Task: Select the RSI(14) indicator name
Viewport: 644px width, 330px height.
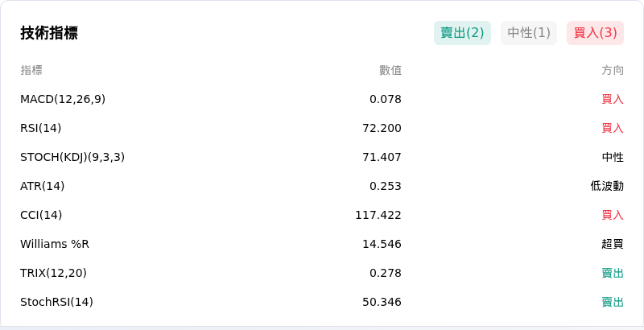Action: coord(41,128)
